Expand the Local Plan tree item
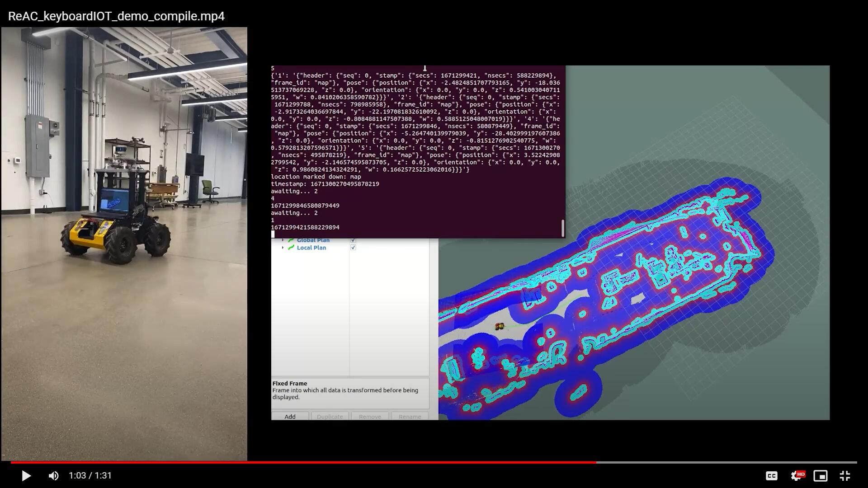The image size is (868, 488). coord(283,248)
